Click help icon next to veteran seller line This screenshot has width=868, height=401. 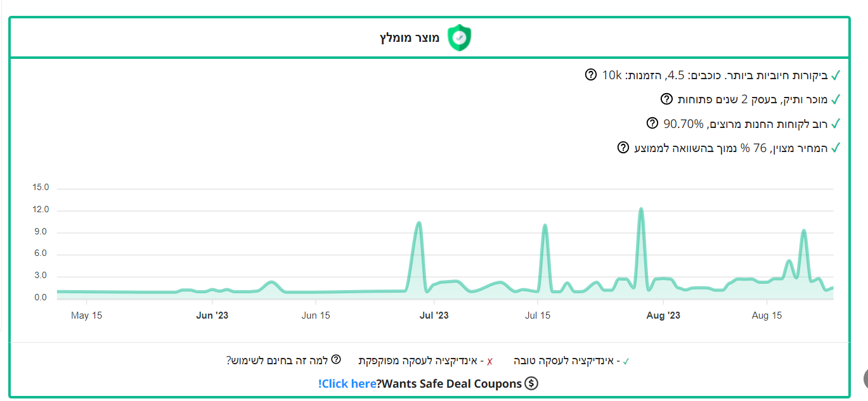pos(666,99)
